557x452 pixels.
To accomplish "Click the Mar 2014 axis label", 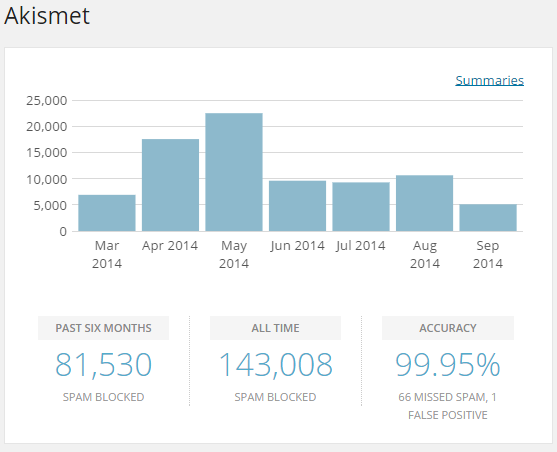I will (107, 254).
